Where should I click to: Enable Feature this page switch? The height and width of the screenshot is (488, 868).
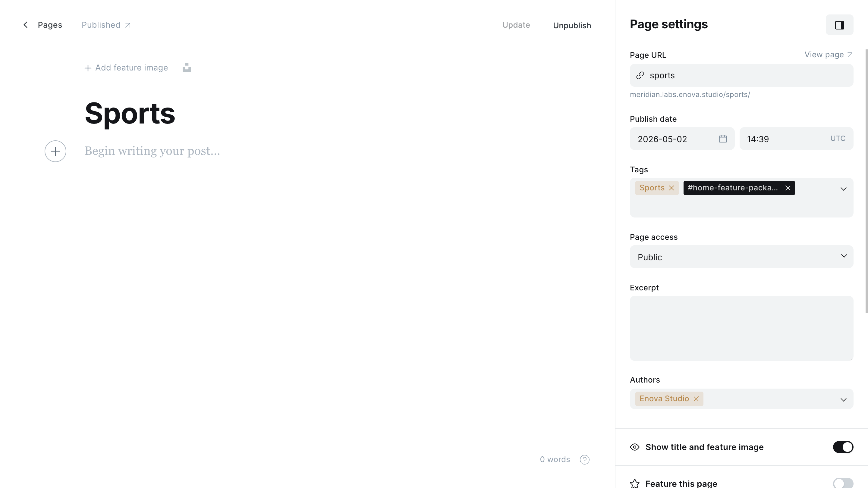point(843,483)
